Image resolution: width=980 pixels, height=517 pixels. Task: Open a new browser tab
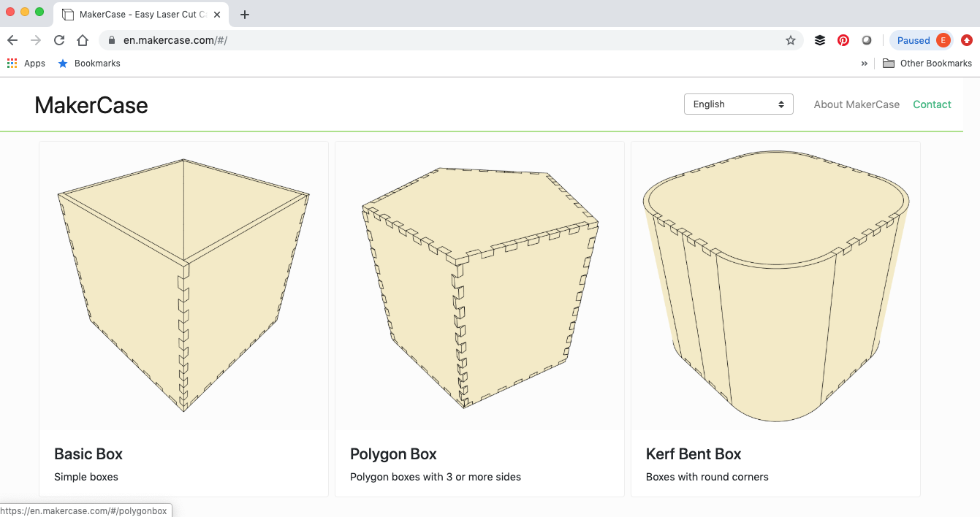(x=245, y=13)
